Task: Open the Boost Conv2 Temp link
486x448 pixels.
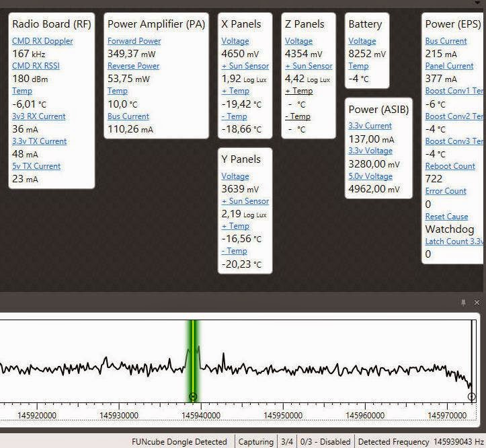Action: (454, 116)
